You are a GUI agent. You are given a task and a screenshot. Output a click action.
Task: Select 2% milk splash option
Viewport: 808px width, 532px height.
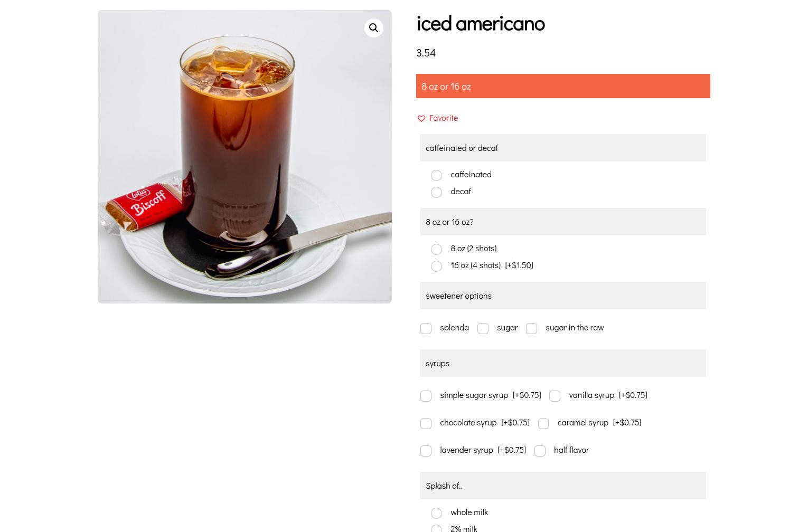(436, 529)
